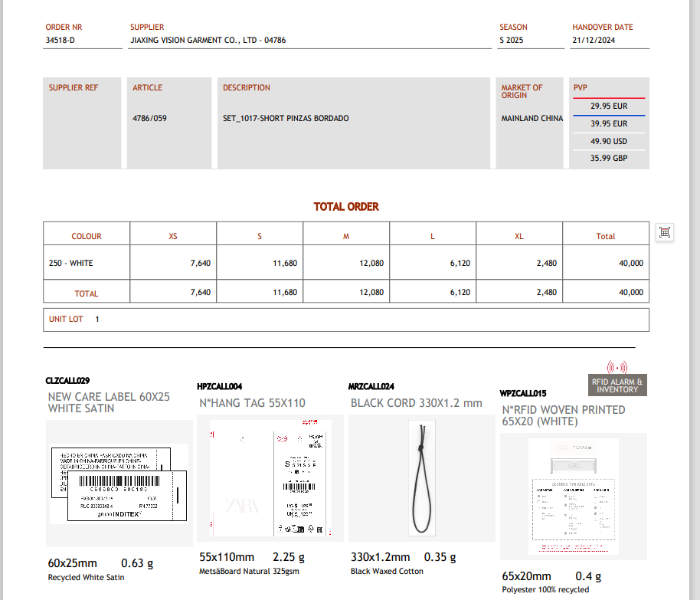
Task: Click the article number 4786/059
Action: 149,119
